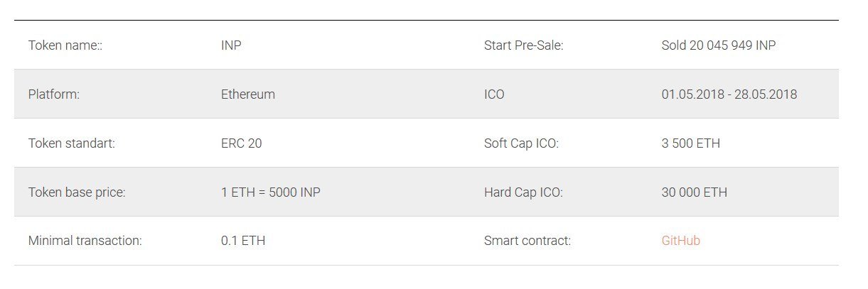Select the ERC 20 value
This screenshot has height=289, width=868.
coord(241,143)
